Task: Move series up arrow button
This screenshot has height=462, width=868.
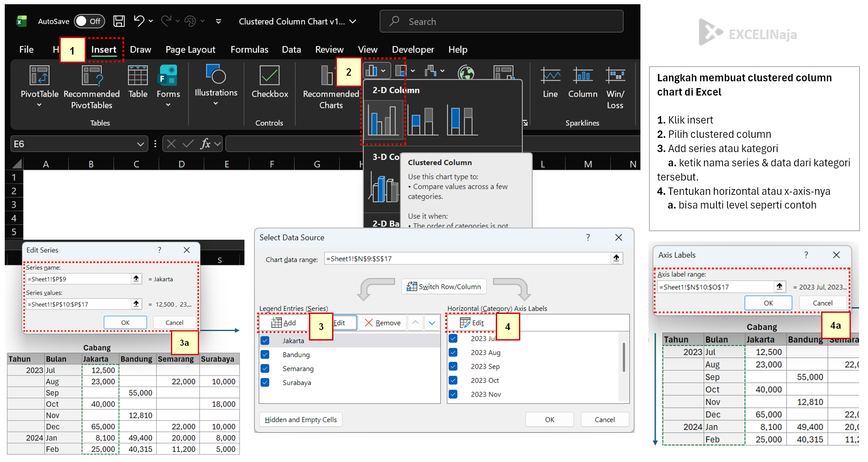Action: [x=416, y=323]
